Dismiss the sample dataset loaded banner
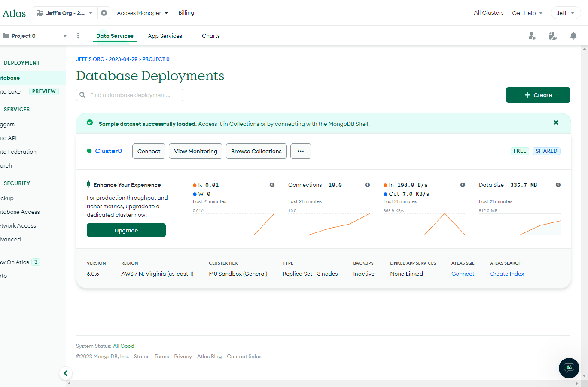This screenshot has width=588, height=387. [x=556, y=122]
